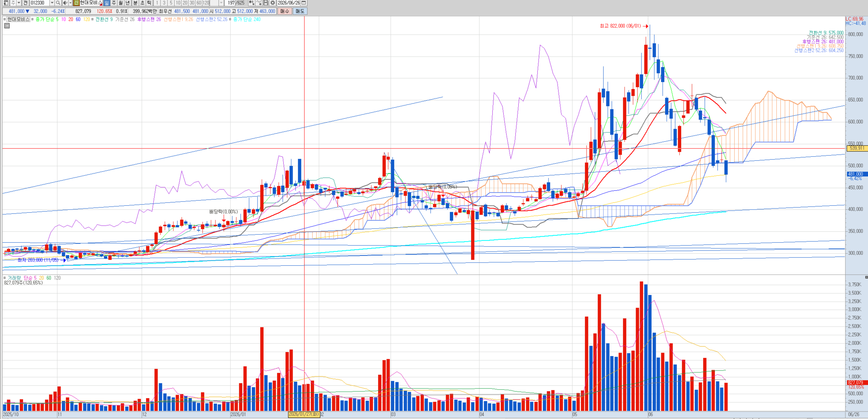Click the small marker before 거래량 legend
The width and height of the screenshot is (868, 419).
point(5,278)
